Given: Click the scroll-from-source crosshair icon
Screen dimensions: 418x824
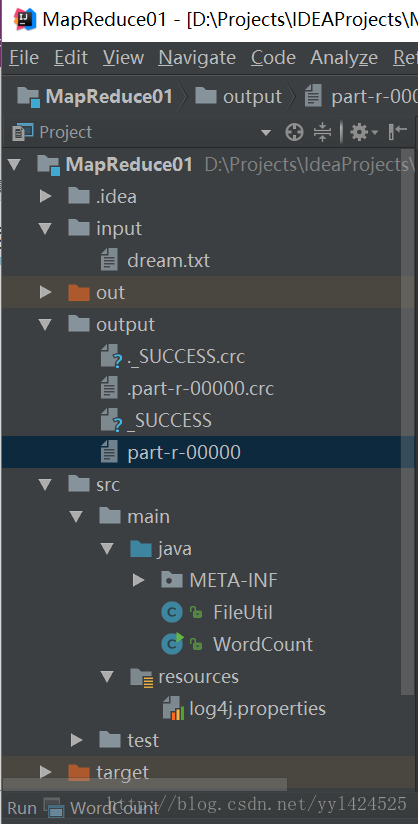Looking at the screenshot, I should (294, 132).
